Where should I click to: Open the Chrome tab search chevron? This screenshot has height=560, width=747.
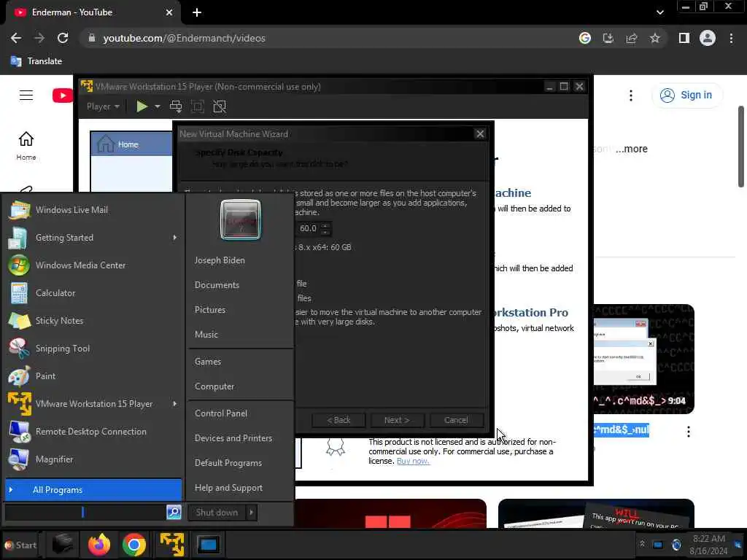click(659, 12)
